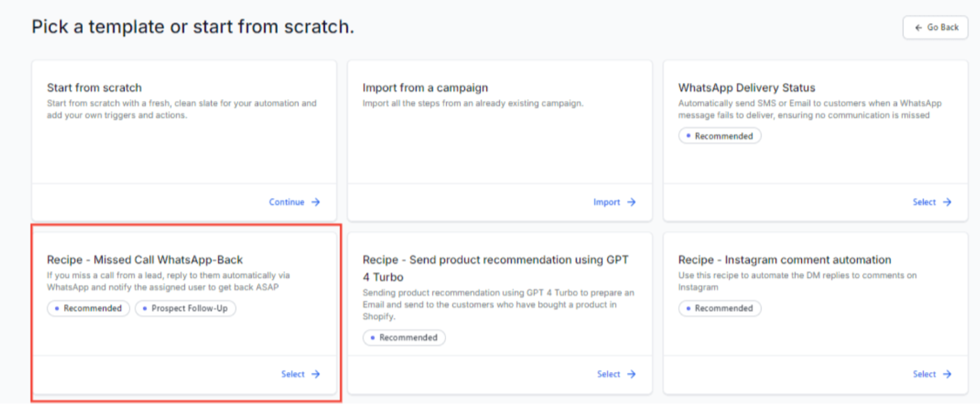Click the arrow beside Continue

coord(316,202)
